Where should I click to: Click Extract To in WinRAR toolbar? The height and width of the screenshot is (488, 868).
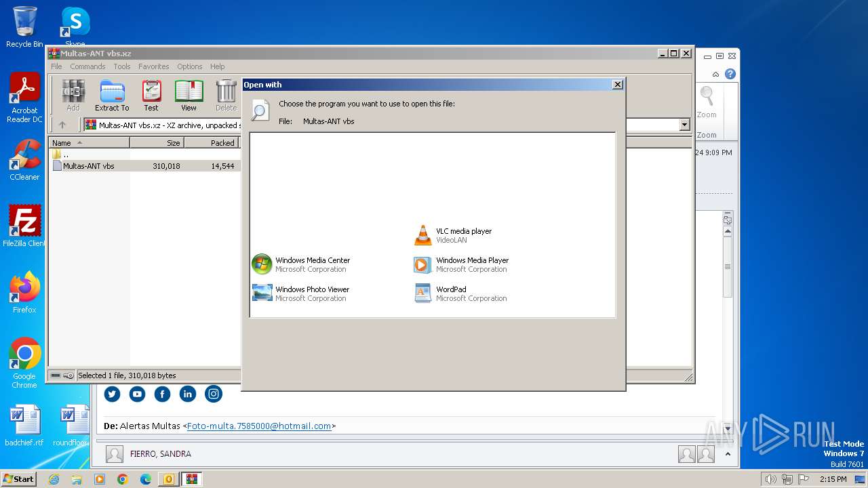coord(112,96)
